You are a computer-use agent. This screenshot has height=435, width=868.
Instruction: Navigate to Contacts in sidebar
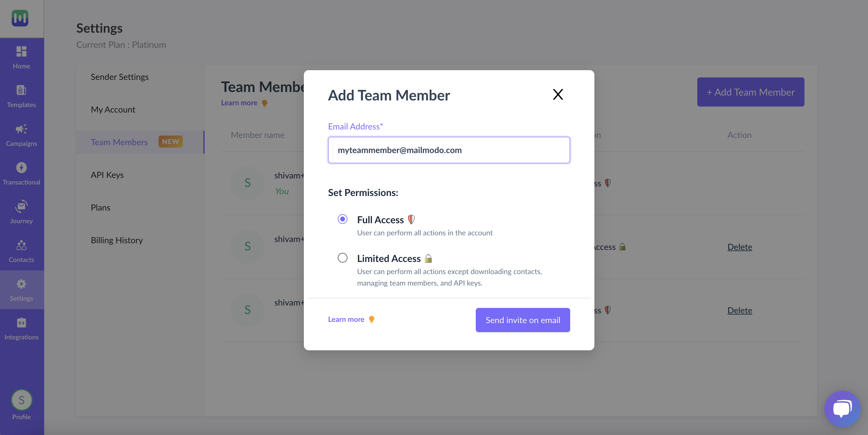pyautogui.click(x=21, y=251)
